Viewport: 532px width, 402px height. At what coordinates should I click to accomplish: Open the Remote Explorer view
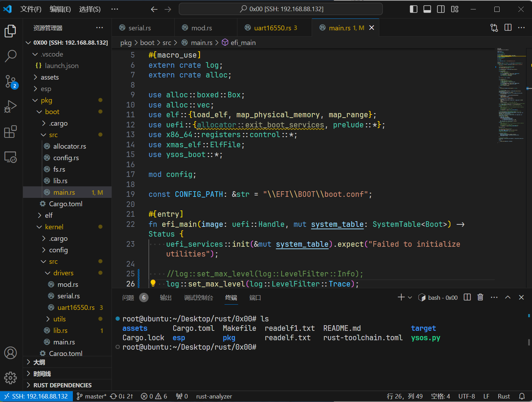coord(10,157)
